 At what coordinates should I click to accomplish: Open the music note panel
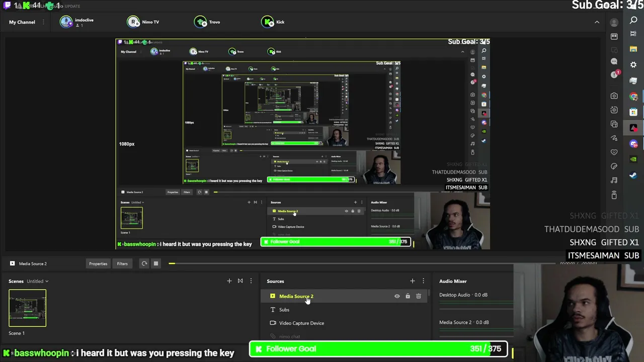pyautogui.click(x=614, y=180)
